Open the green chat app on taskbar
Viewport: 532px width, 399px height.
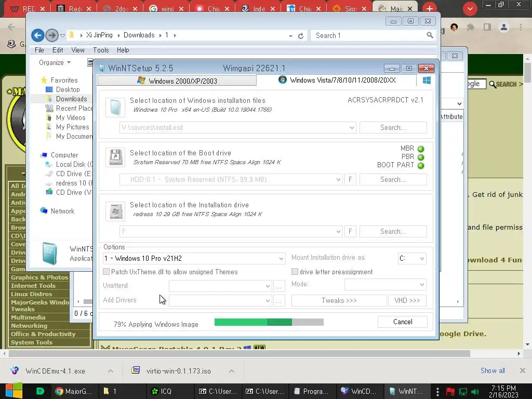coord(40,391)
